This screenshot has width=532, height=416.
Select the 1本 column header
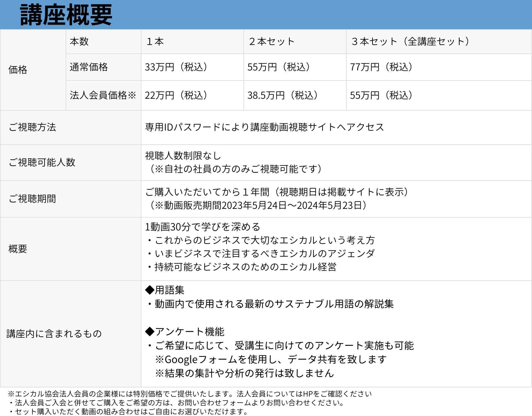click(155, 42)
